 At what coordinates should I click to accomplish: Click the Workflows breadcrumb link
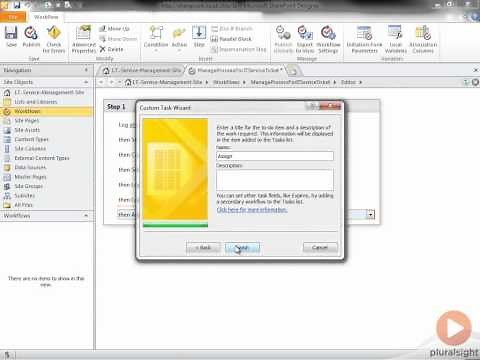click(x=226, y=82)
